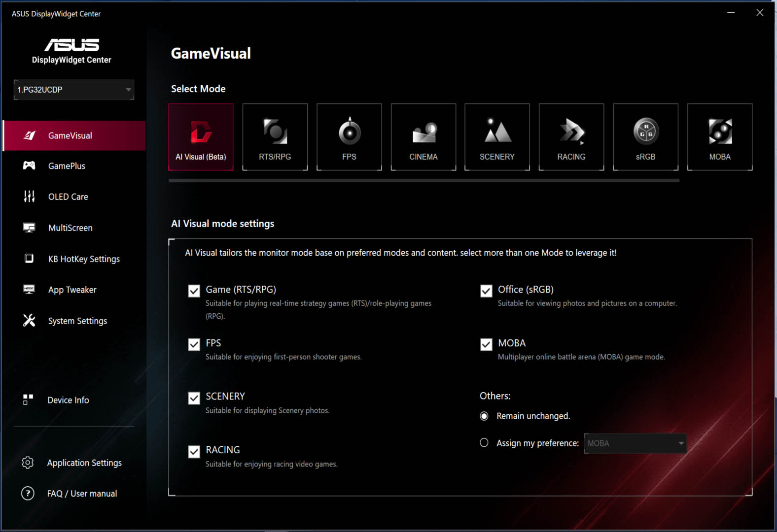Uncheck the SCENERY checkbox
Screen dimensions: 777x532
point(194,398)
